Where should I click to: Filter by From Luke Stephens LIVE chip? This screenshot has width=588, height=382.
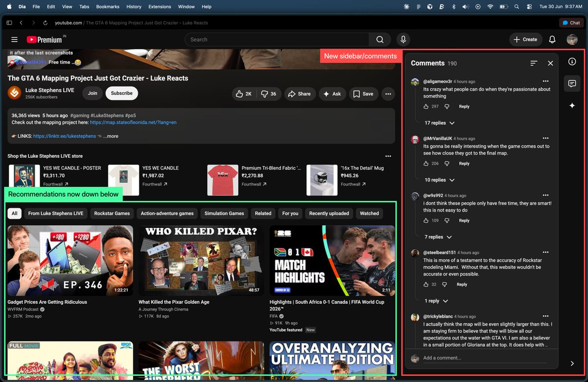click(x=56, y=214)
